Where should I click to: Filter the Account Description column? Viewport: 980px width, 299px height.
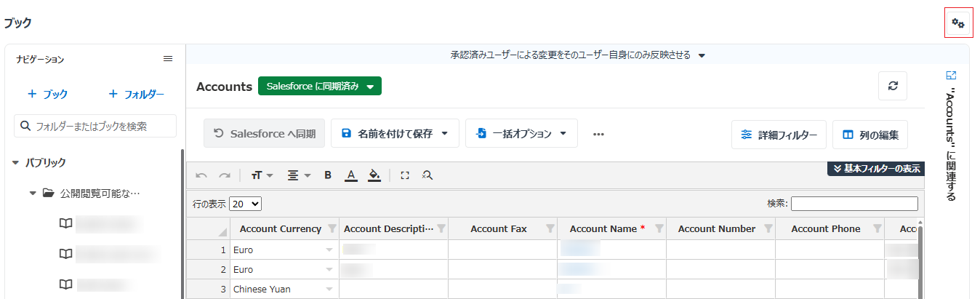click(x=441, y=228)
